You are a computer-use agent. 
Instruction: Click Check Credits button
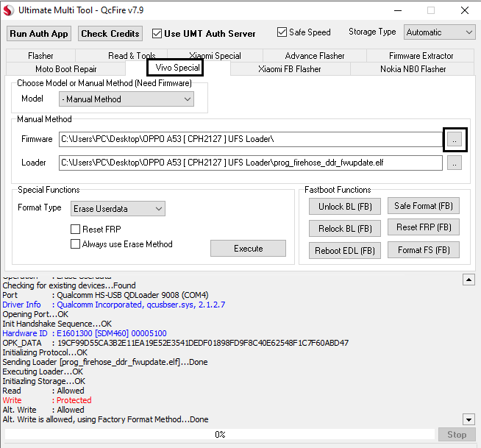(110, 33)
